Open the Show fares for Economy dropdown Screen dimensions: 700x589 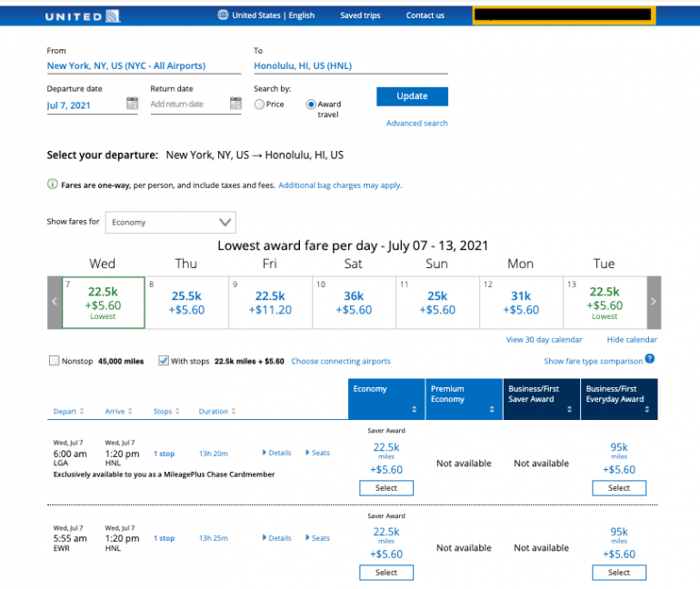(x=170, y=222)
